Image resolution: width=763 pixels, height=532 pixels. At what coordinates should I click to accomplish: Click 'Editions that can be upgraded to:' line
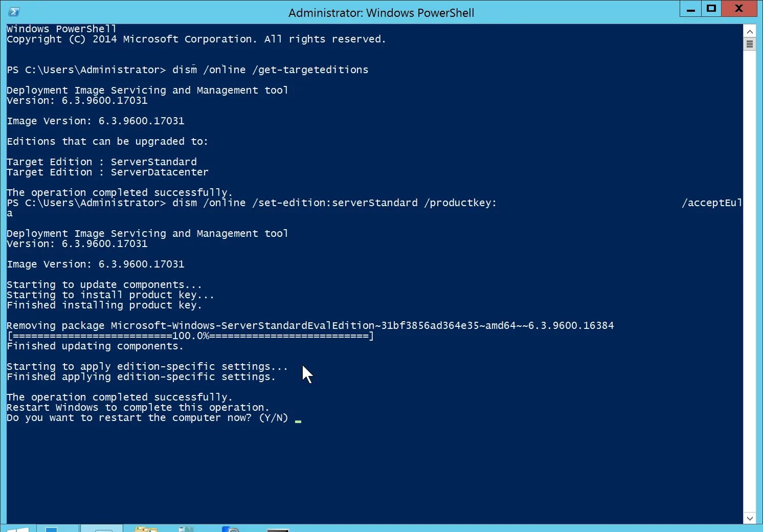tap(107, 141)
